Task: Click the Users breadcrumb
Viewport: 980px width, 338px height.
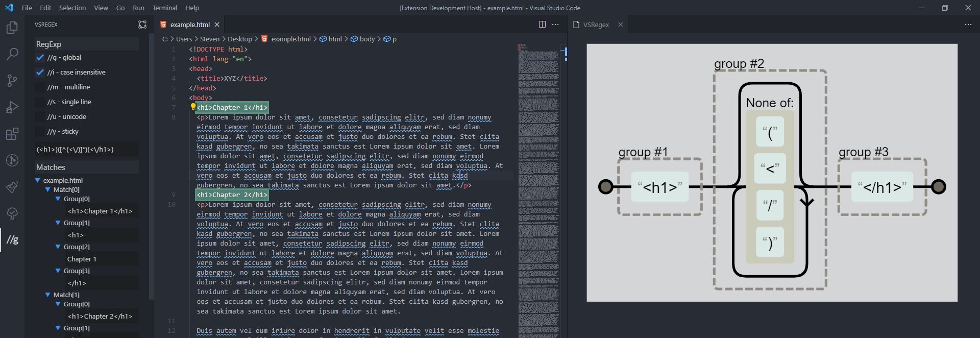Action: (x=184, y=39)
